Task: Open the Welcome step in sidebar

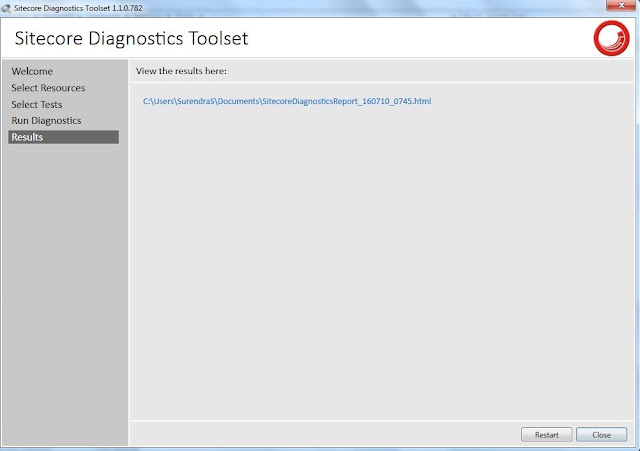Action: coord(32,71)
